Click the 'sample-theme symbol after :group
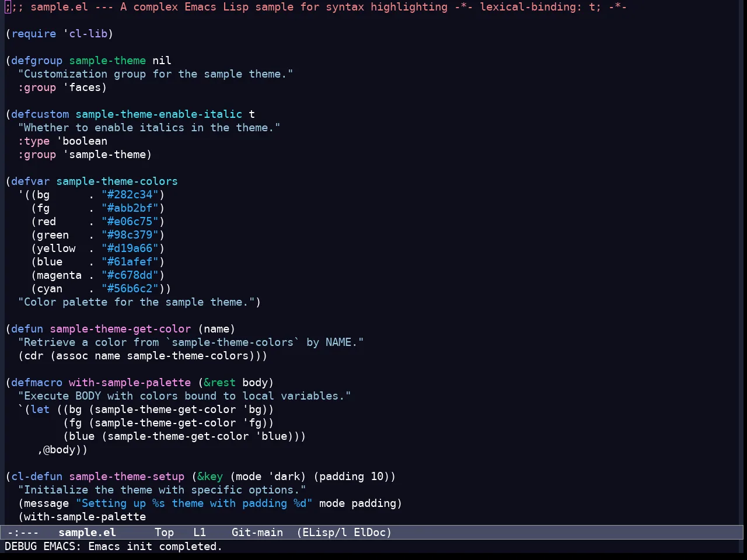This screenshot has height=560, width=747. (x=104, y=154)
